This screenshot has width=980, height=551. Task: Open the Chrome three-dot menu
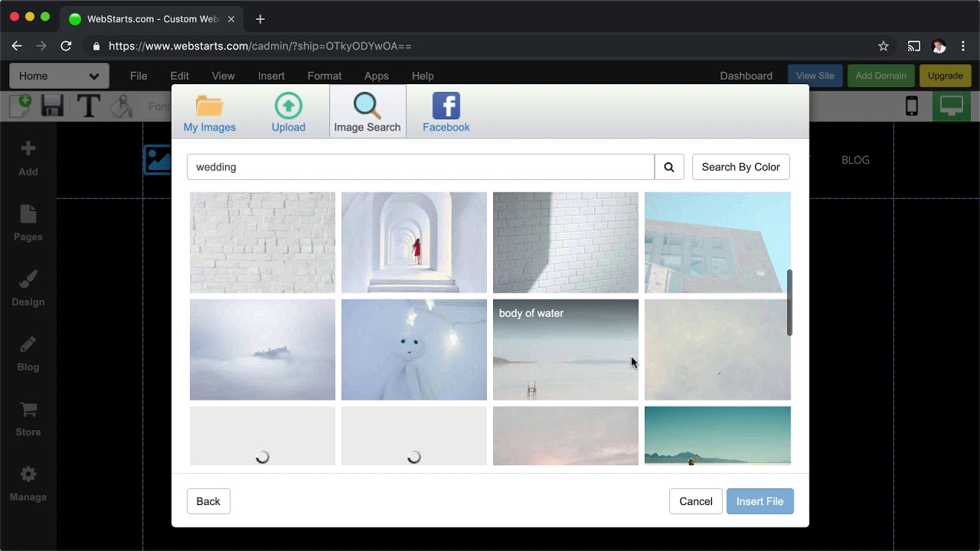(x=963, y=46)
